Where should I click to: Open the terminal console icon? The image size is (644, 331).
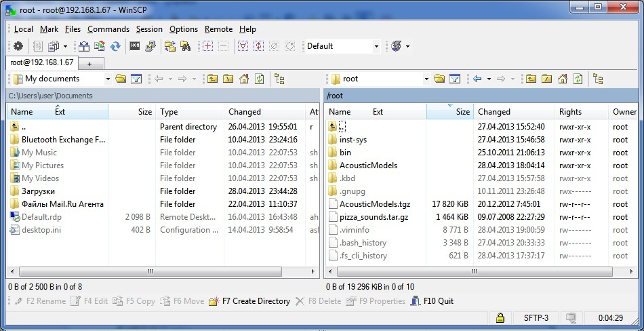tap(135, 46)
